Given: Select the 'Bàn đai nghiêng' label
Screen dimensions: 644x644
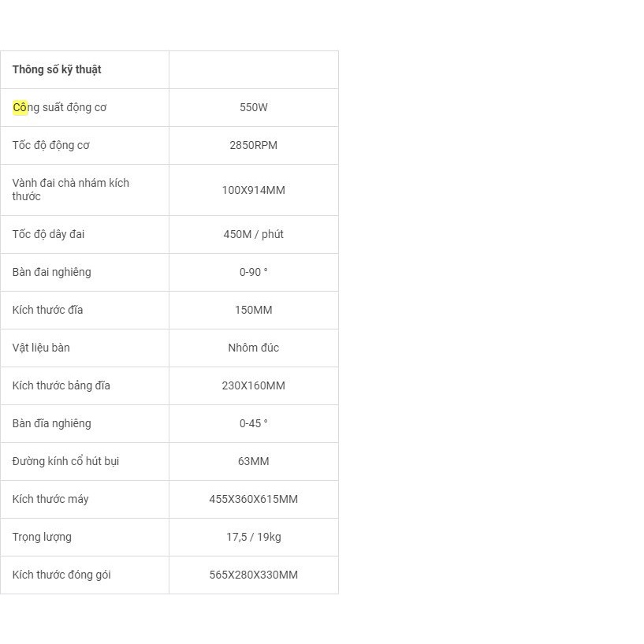Looking at the screenshot, I should click(x=51, y=272).
